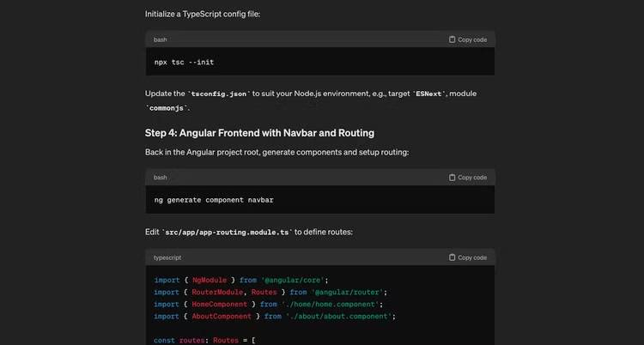
Task: Copy code of ng generate component navbar block
Action: 468,178
